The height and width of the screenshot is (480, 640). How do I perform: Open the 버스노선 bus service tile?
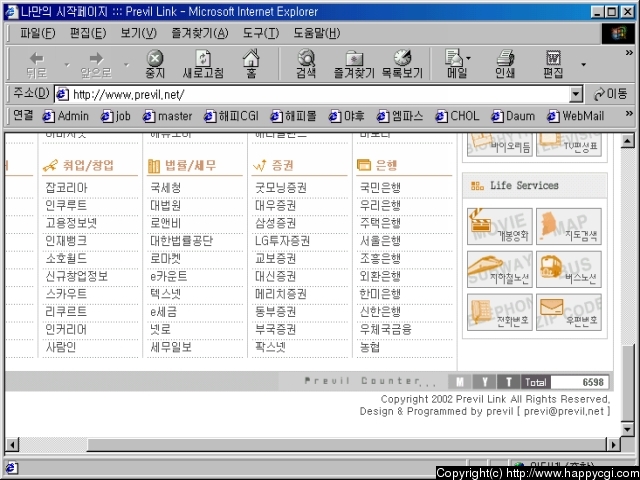coord(569,269)
